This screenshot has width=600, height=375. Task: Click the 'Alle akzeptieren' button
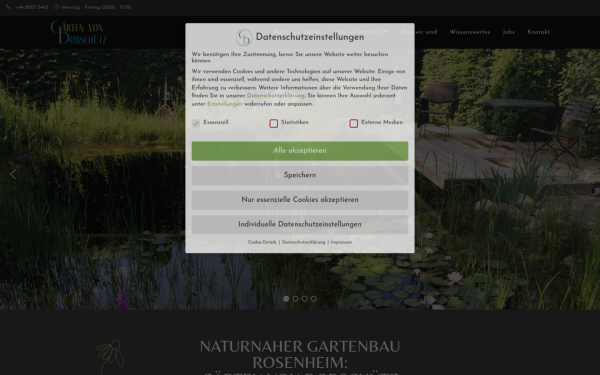click(300, 151)
